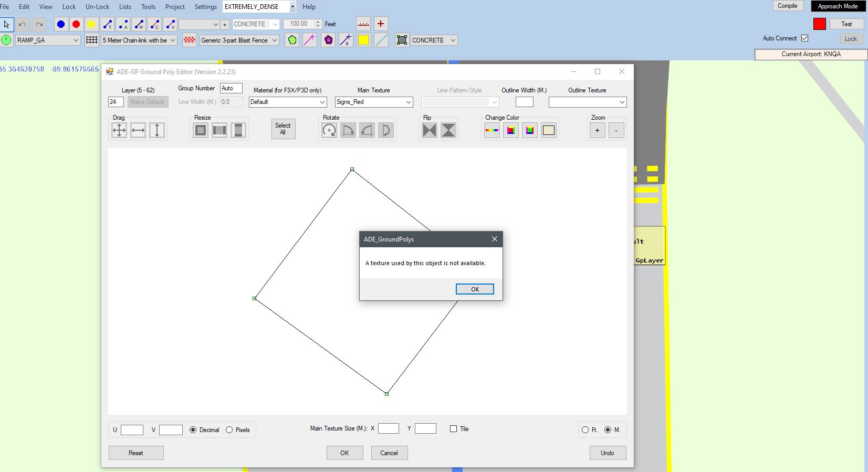This screenshot has width=868, height=472.
Task: Open the Project menu
Action: tap(175, 7)
